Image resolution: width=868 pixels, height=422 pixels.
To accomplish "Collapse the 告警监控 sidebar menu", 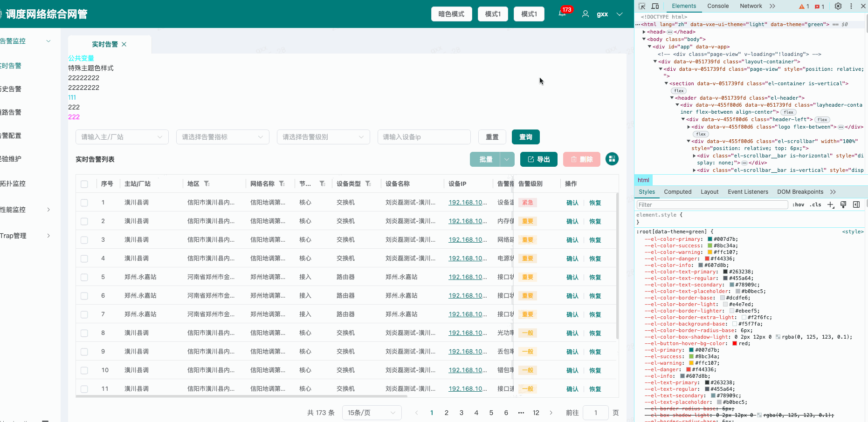I will (x=48, y=41).
